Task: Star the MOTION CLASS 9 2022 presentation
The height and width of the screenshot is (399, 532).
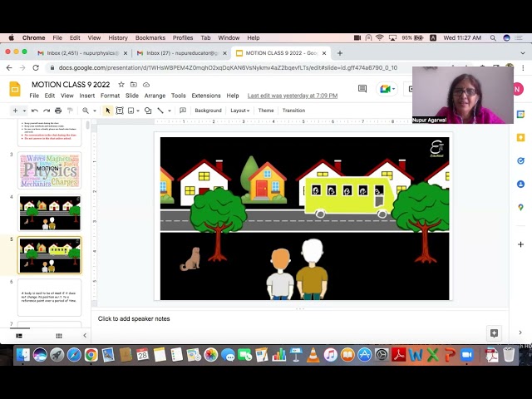Action: coord(121,85)
